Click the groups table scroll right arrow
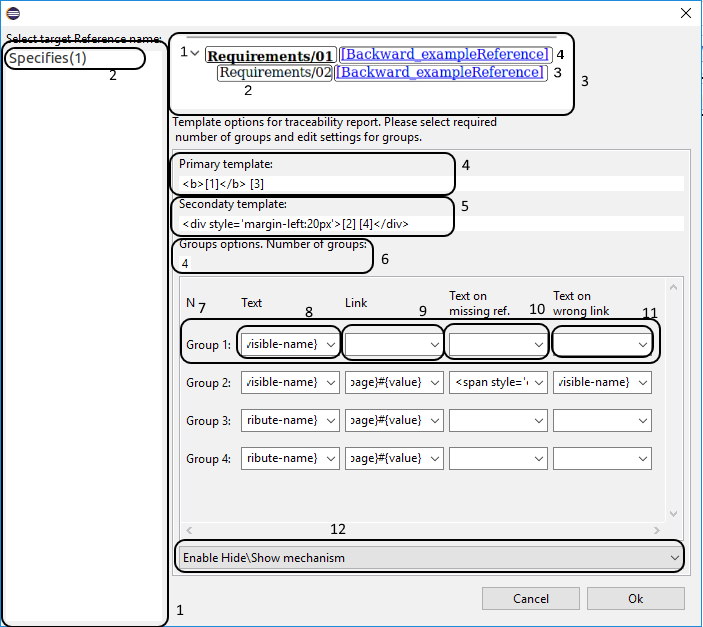This screenshot has width=703, height=627. pos(657,531)
